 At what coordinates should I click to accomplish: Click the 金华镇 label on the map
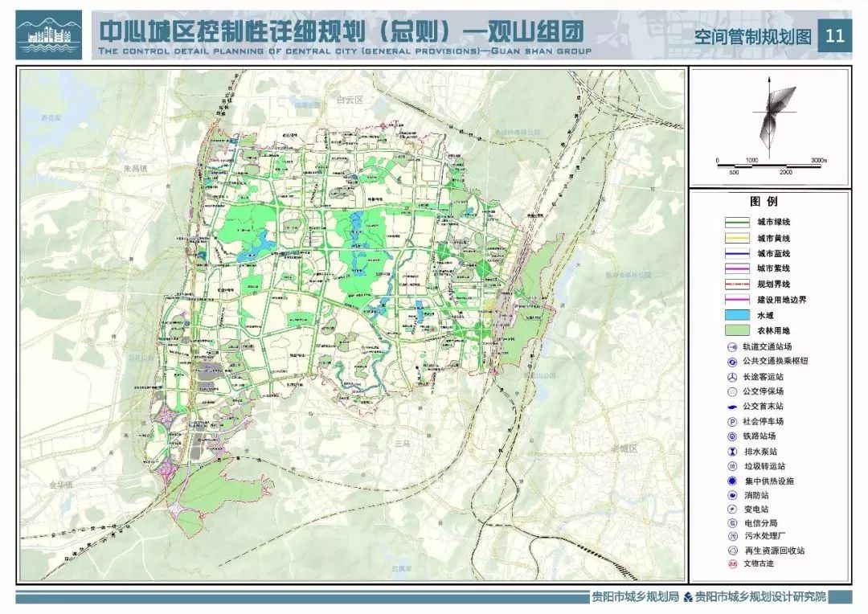[59, 485]
